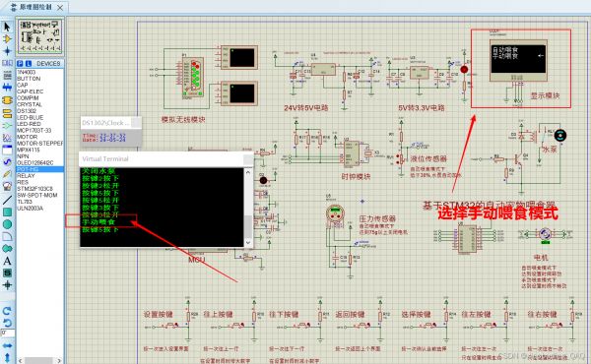
Task: Switch to the 原理图绘制 tab
Action: pos(36,7)
